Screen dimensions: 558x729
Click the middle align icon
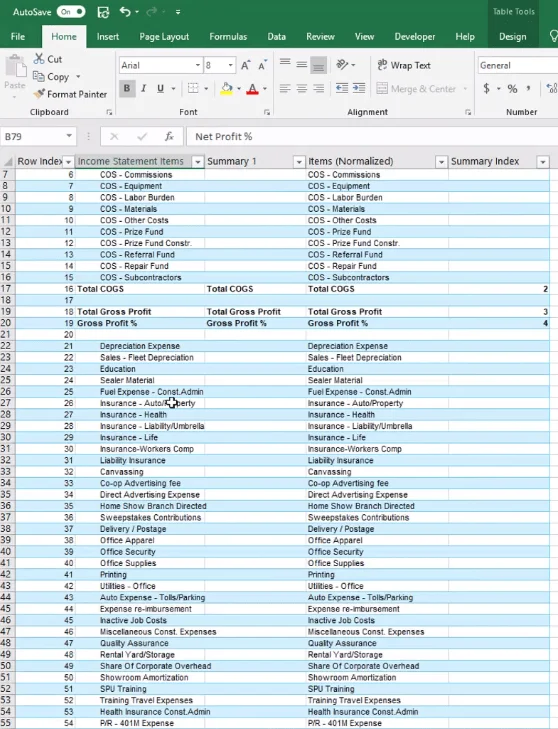tap(302, 65)
